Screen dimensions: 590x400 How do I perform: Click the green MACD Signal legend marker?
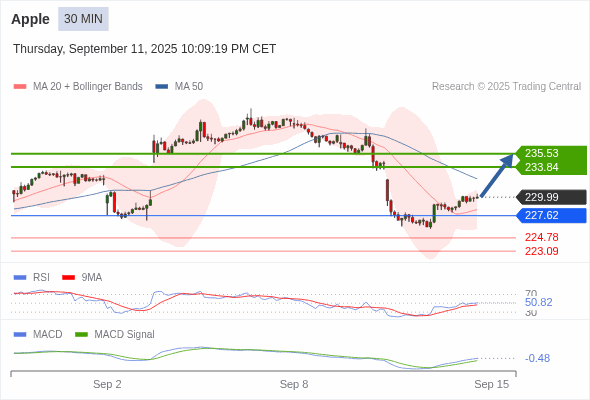[x=81, y=334]
